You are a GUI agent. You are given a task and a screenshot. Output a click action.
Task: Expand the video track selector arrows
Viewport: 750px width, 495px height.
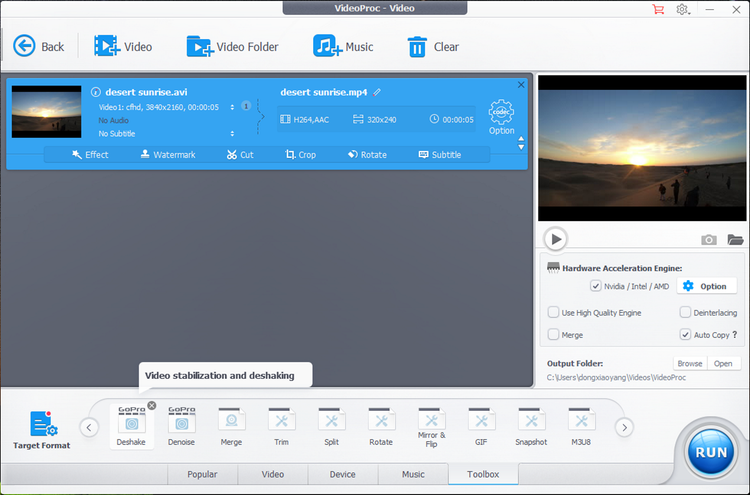[x=232, y=107]
